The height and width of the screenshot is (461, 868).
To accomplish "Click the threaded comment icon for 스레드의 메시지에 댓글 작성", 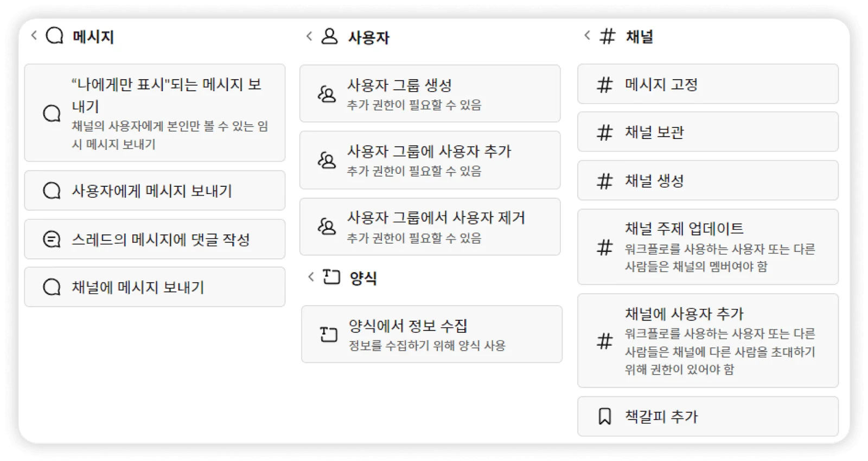I will (52, 239).
